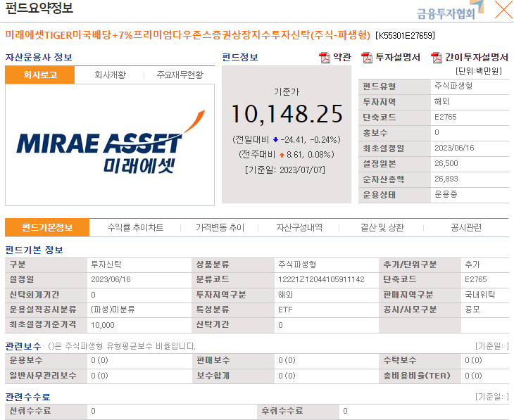Switch to the 주요재무현황 tab
514x420 pixels.
pos(180,75)
